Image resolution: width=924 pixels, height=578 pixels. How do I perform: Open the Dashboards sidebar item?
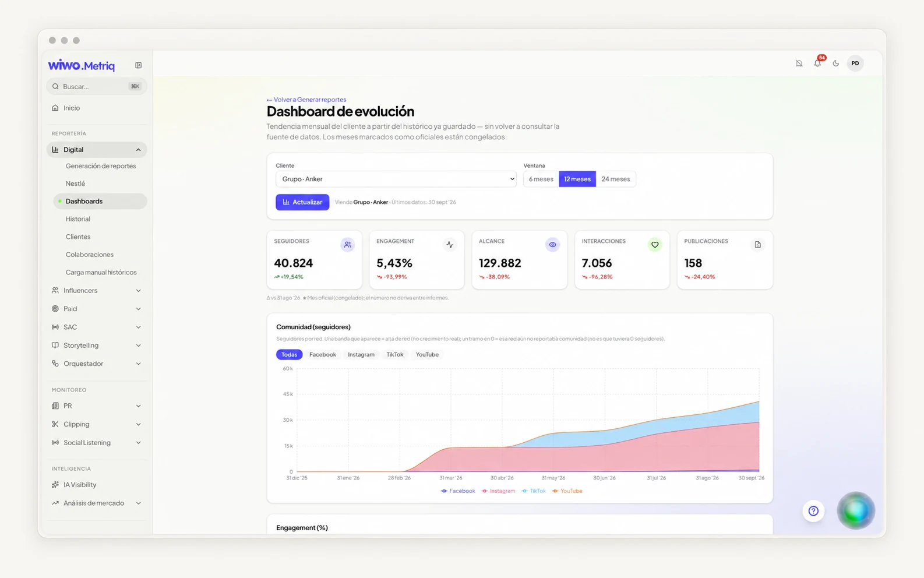tap(100, 201)
